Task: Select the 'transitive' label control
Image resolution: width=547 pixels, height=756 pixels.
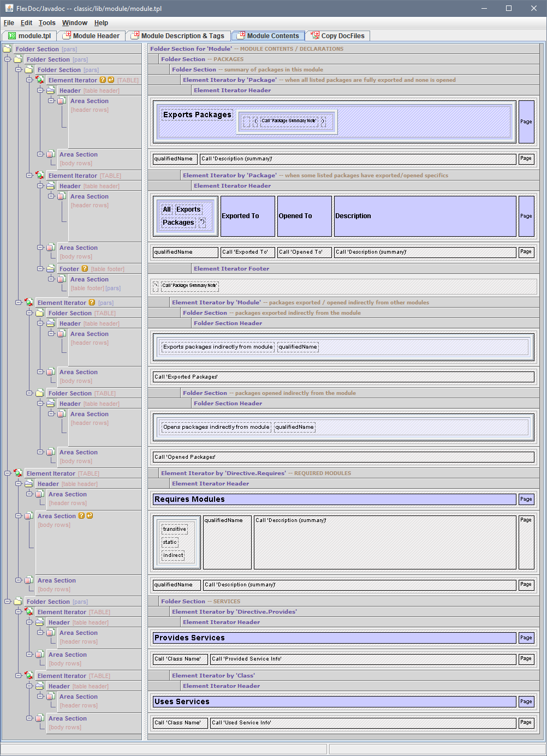Action: [174, 529]
